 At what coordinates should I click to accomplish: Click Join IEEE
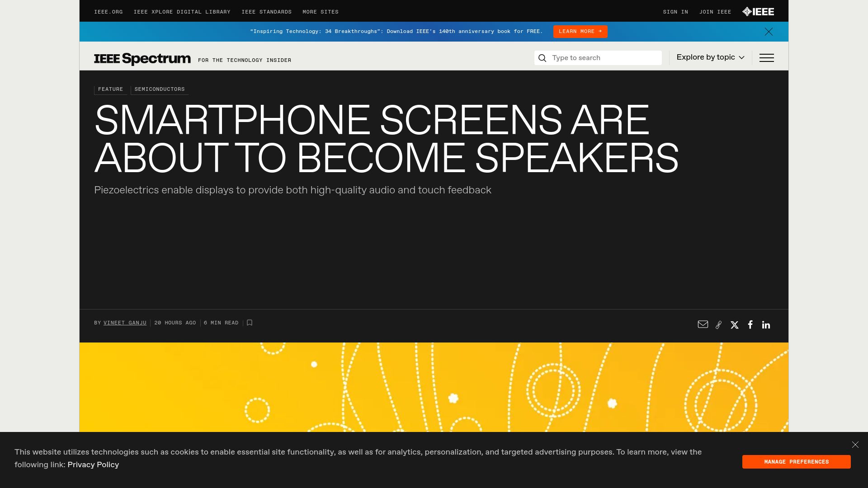(715, 12)
